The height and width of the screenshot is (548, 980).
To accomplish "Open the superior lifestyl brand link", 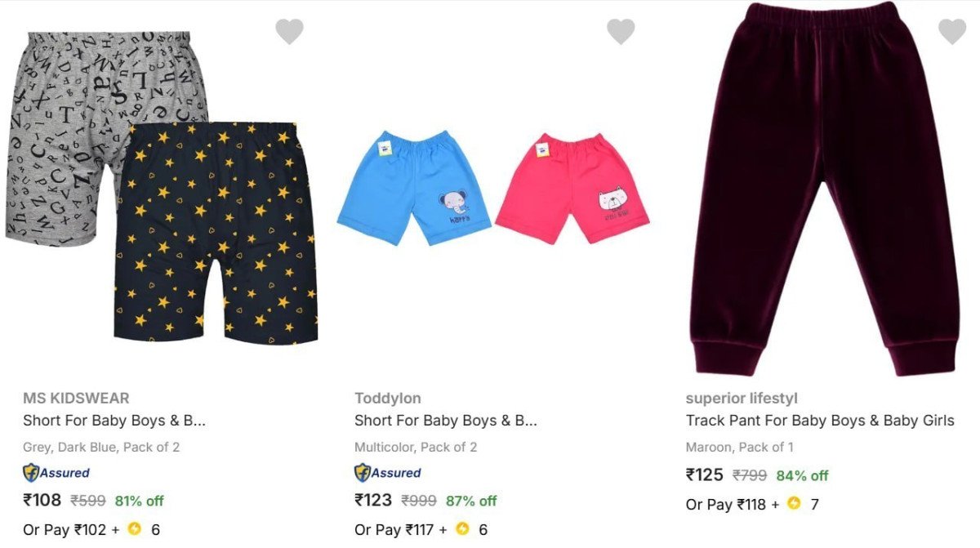I will coord(742,398).
